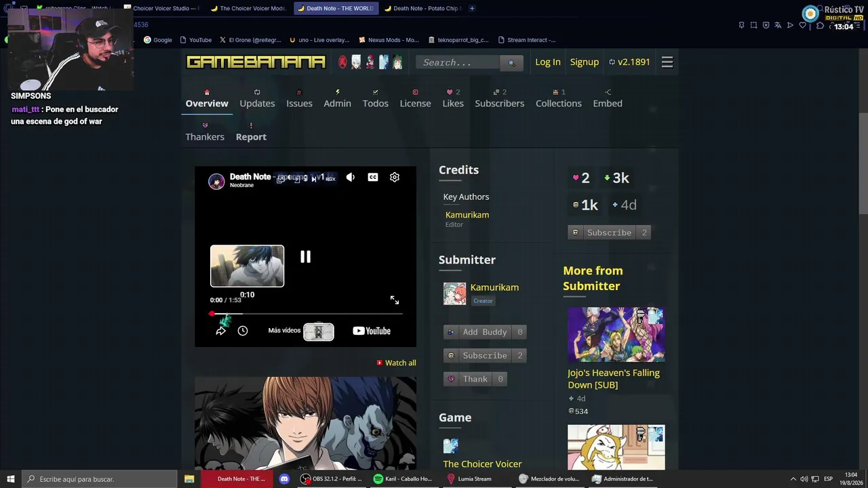Click the Report tab

coord(251,131)
